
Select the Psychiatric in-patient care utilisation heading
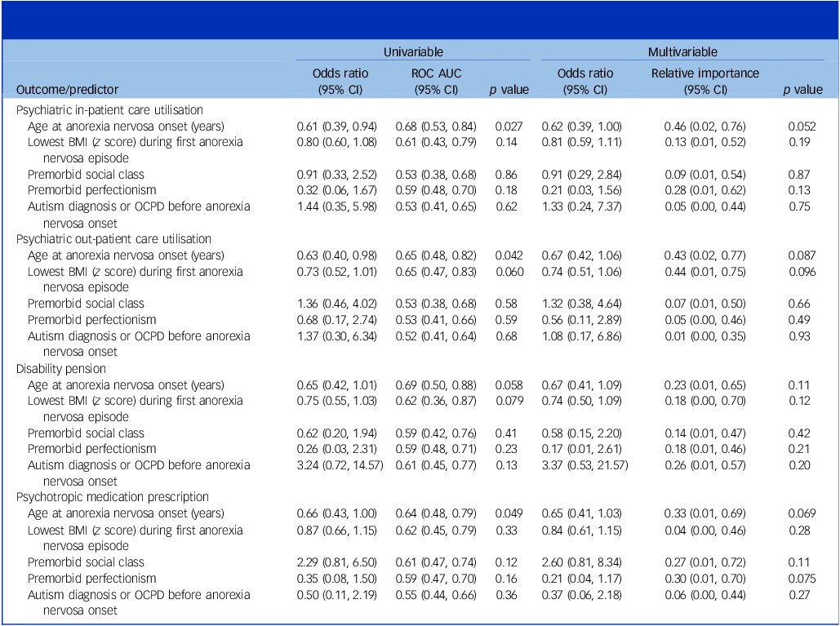(x=109, y=110)
